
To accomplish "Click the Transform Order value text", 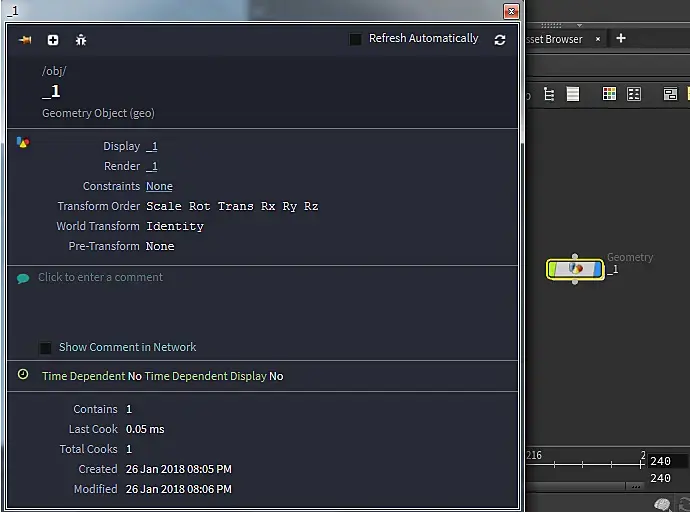I will (x=232, y=206).
